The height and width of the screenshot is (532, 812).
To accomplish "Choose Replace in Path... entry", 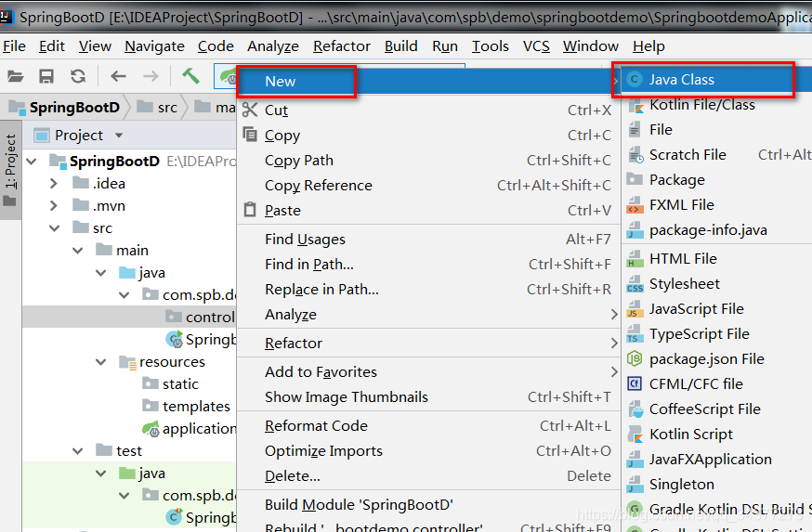I will tap(429, 290).
